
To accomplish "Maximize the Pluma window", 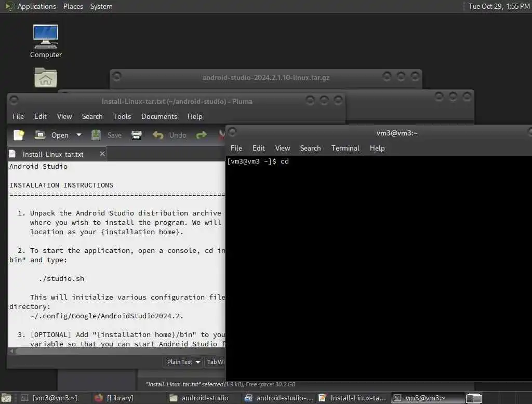I will [x=324, y=100].
